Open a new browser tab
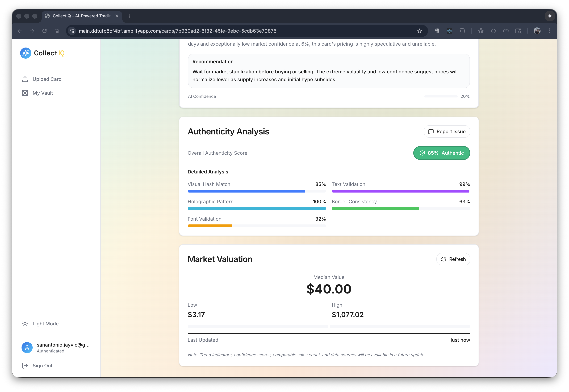569x392 pixels. click(x=129, y=16)
